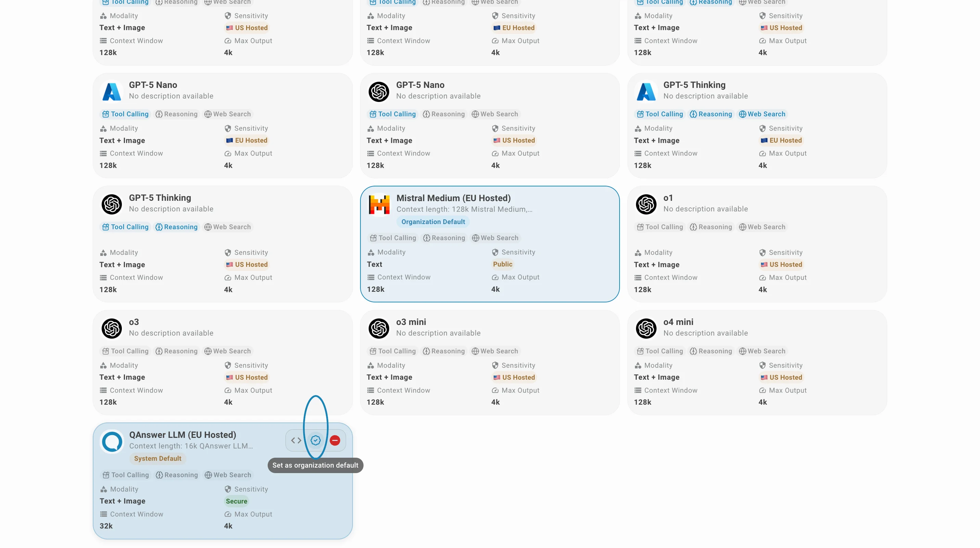This screenshot has width=980, height=548.
Task: Click the 4k max output value on o4 mini card
Action: tap(762, 402)
